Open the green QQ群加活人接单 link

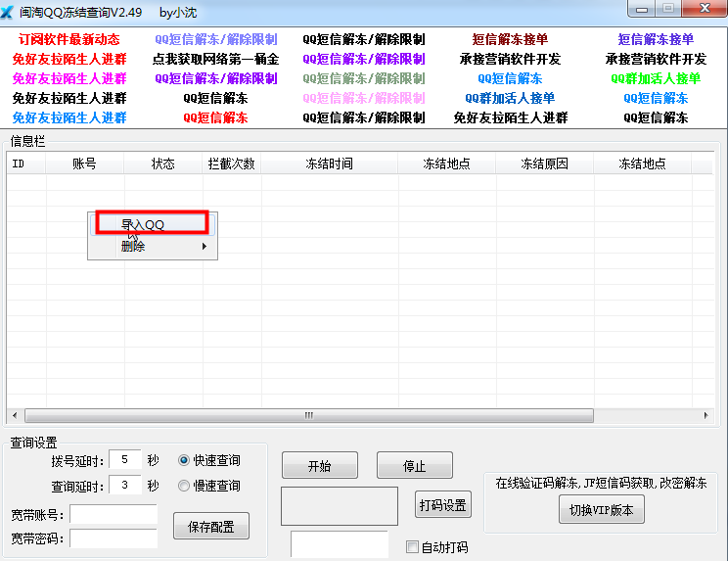point(656,78)
